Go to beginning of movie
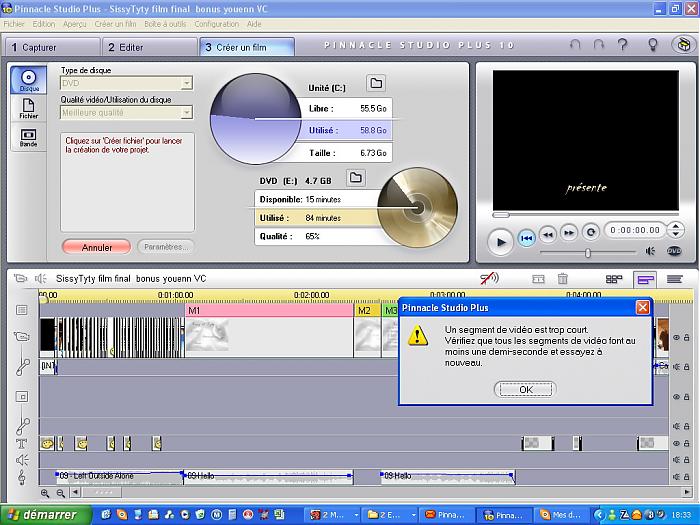 [x=527, y=238]
